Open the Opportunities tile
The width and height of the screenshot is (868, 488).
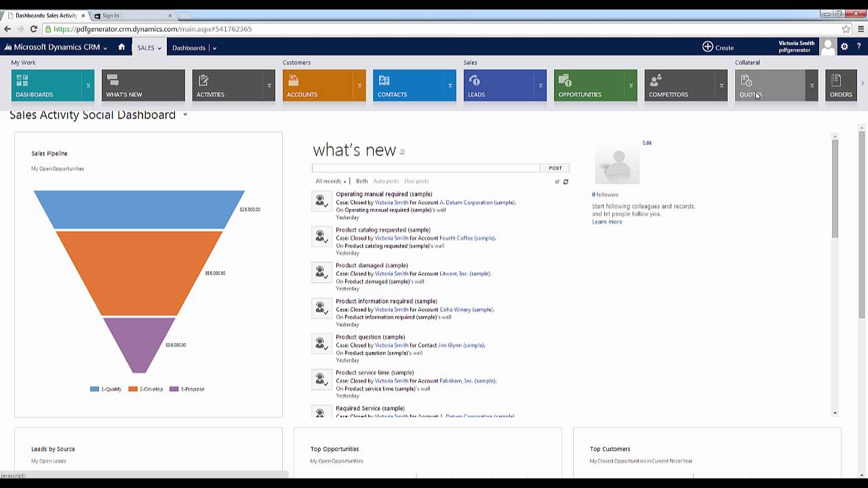tap(590, 85)
